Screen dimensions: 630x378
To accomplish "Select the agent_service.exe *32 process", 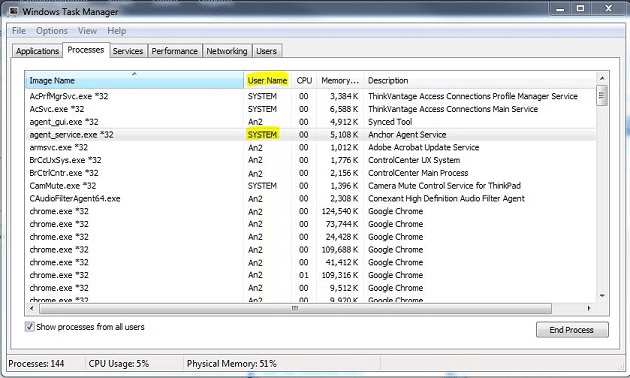I will (x=310, y=135).
